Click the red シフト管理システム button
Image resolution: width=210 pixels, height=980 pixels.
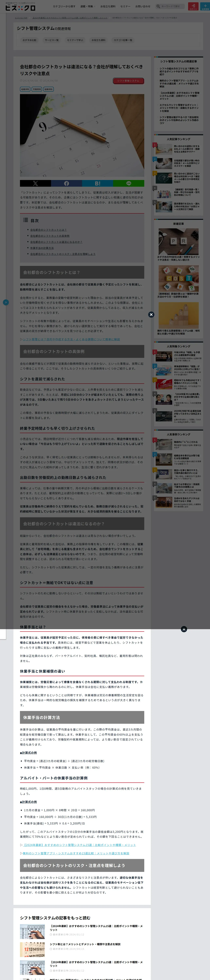pyautogui.click(x=128, y=81)
